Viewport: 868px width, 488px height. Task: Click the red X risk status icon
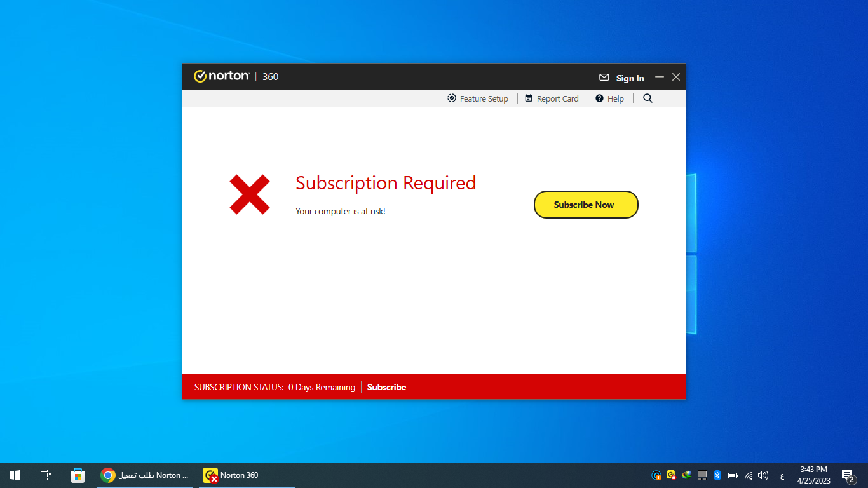tap(250, 194)
